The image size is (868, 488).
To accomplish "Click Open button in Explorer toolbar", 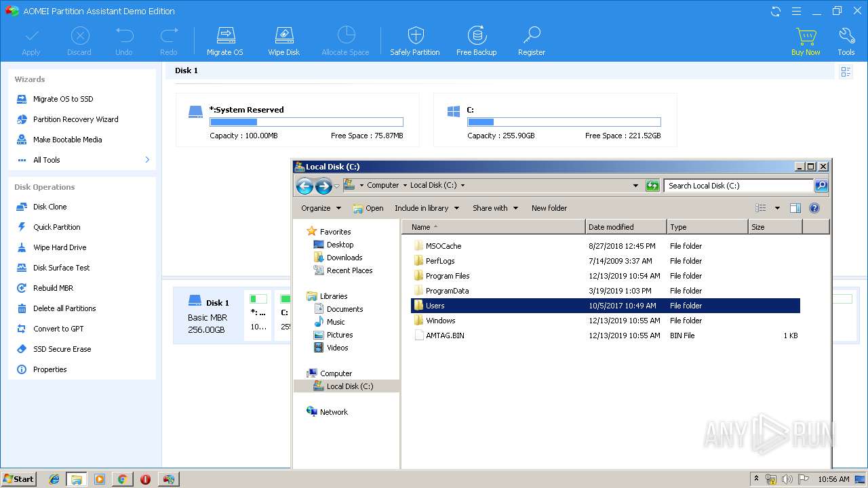I will coord(368,208).
